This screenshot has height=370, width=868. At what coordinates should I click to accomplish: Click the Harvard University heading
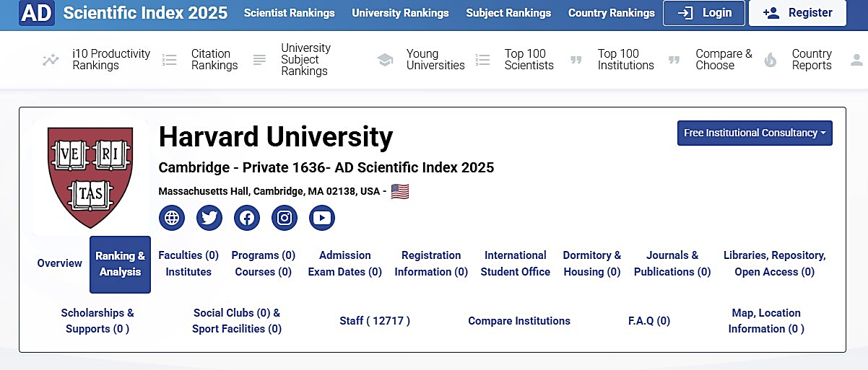click(x=276, y=136)
